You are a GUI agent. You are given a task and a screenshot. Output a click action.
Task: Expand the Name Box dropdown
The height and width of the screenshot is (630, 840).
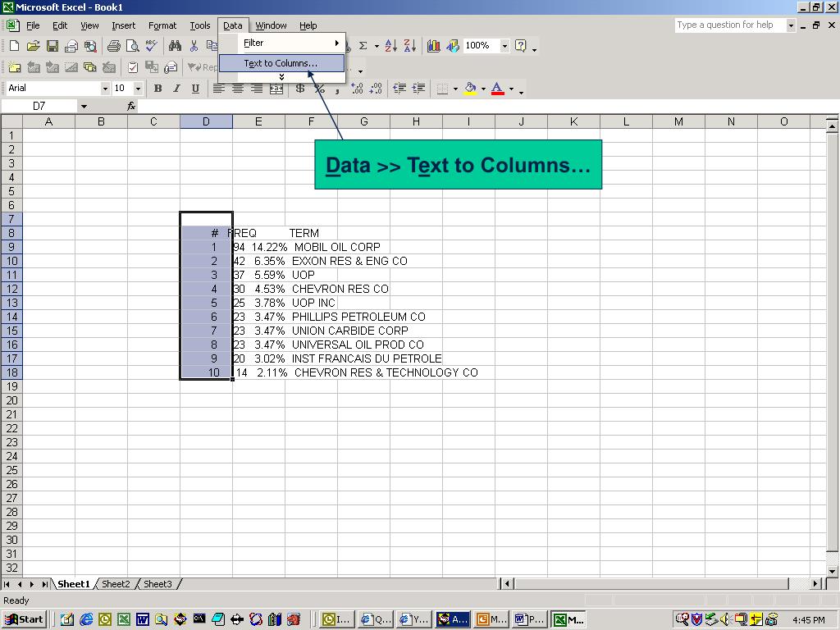tap(84, 106)
